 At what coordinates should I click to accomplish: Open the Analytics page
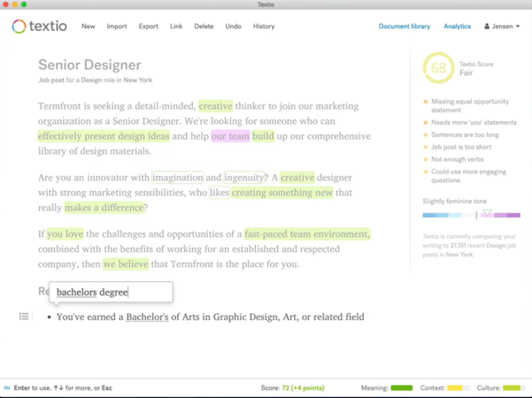click(457, 27)
